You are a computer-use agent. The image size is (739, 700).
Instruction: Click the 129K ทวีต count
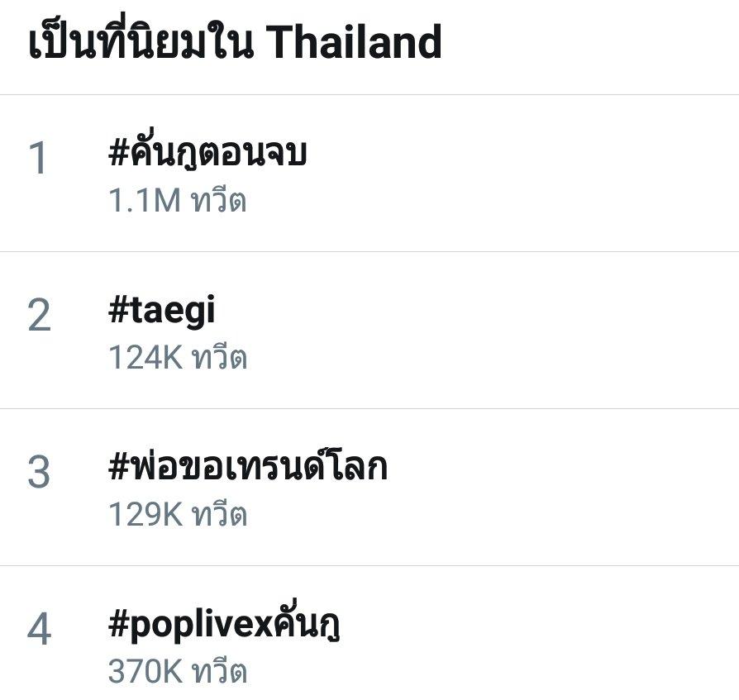178,513
